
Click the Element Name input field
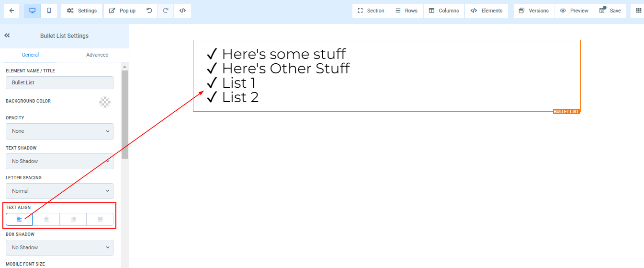[59, 82]
